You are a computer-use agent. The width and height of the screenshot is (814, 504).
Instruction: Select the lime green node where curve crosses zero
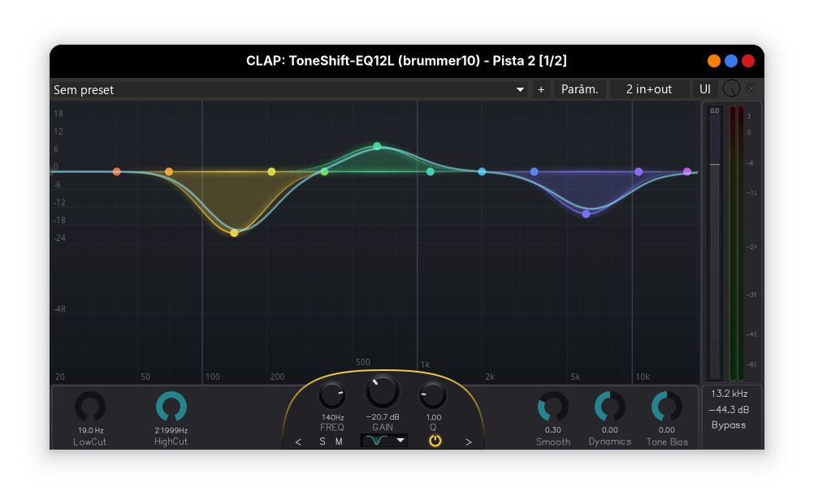(324, 171)
